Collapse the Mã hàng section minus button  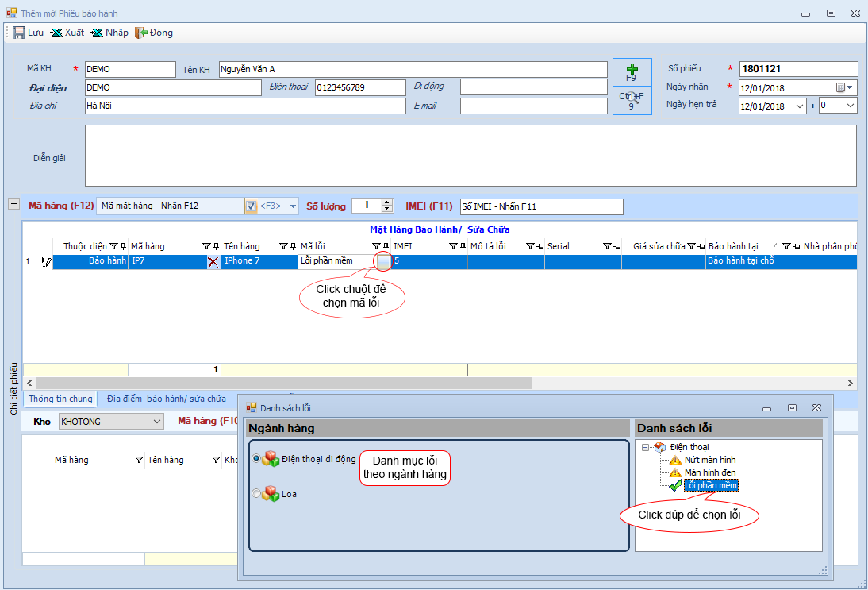tap(13, 204)
